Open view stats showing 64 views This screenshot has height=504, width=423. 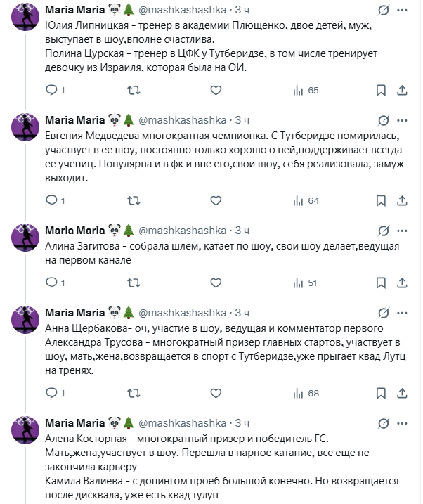[306, 200]
